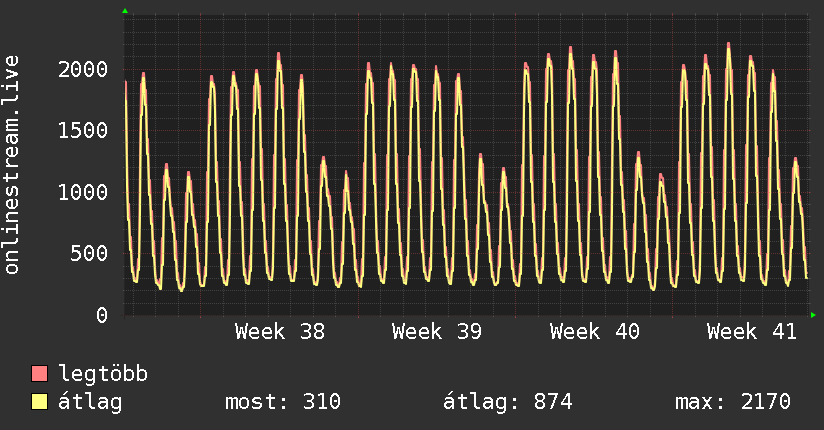Click the Week 40 axis label
The width and height of the screenshot is (824, 430).
(594, 332)
